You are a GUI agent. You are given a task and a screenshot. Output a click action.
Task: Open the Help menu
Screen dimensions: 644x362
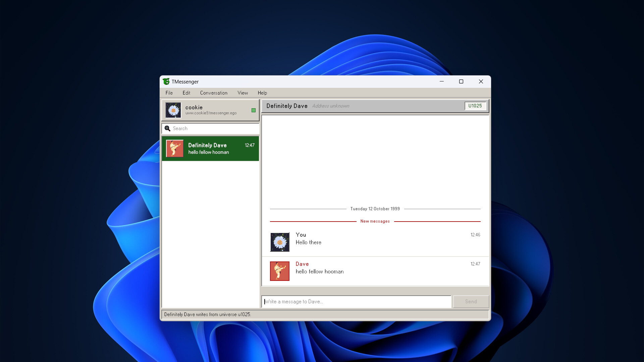click(x=262, y=93)
